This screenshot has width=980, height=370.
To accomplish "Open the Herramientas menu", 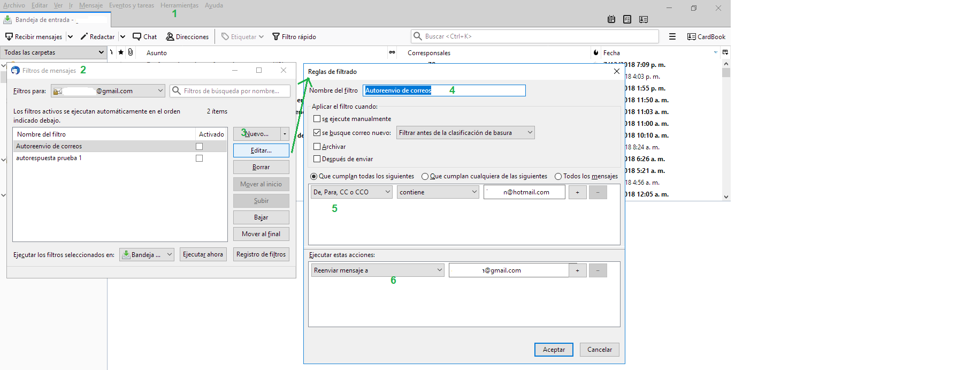I will pos(179,5).
